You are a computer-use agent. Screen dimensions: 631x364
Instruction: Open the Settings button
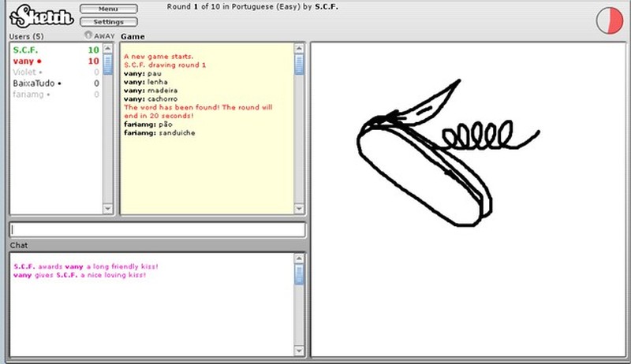109,22
